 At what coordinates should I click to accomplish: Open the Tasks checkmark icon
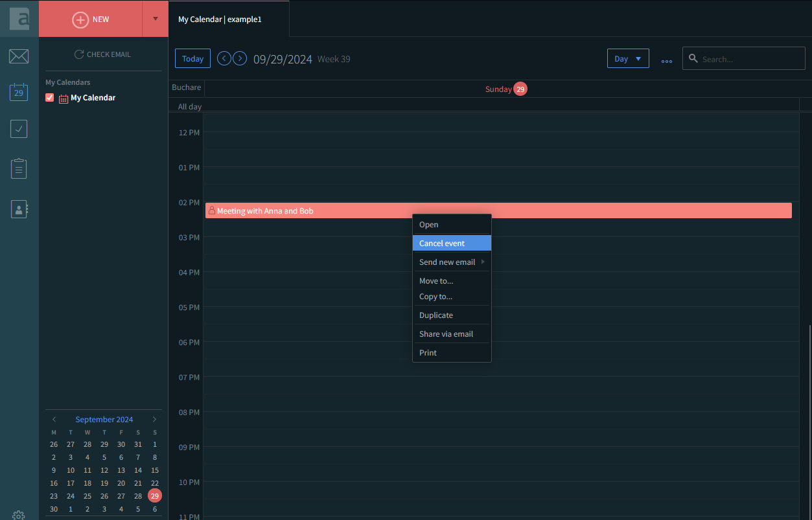click(19, 129)
